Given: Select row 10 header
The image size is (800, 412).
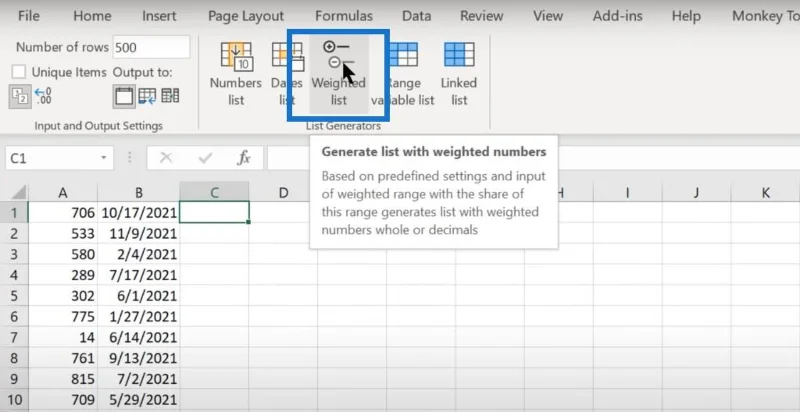Looking at the screenshot, I should (x=14, y=400).
